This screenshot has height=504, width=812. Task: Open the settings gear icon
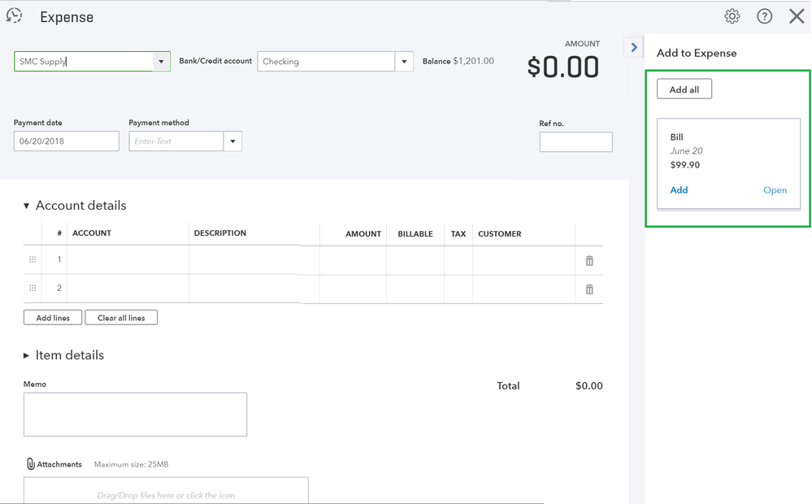[732, 16]
